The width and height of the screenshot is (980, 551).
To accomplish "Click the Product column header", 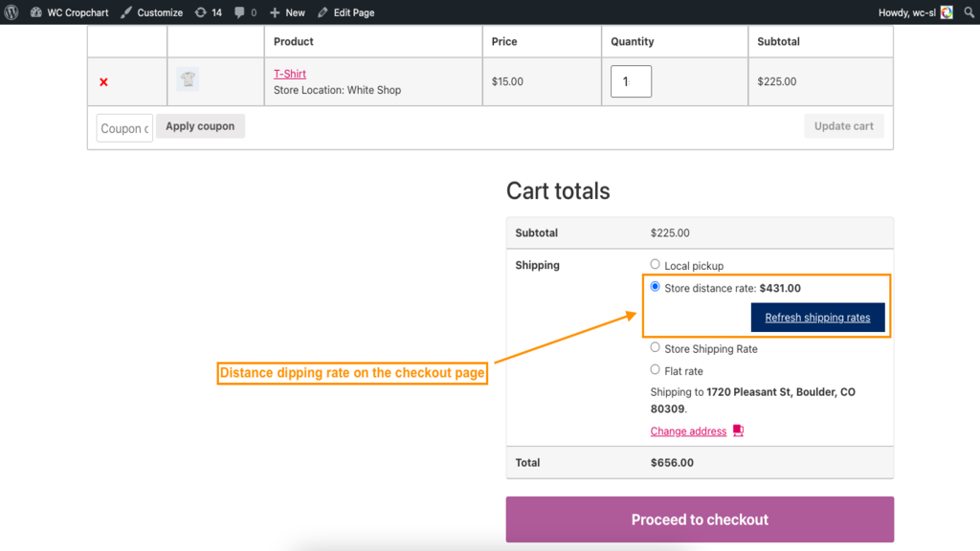I will click(x=293, y=41).
